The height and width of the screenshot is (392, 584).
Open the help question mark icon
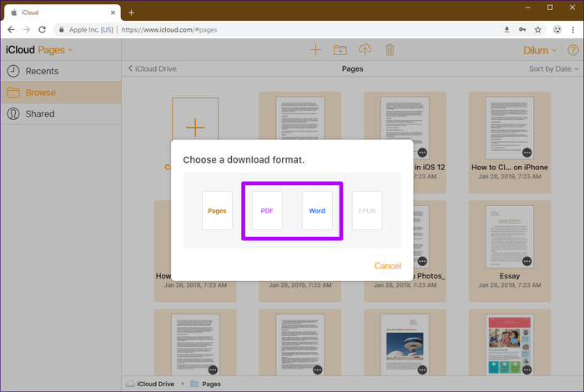point(573,50)
